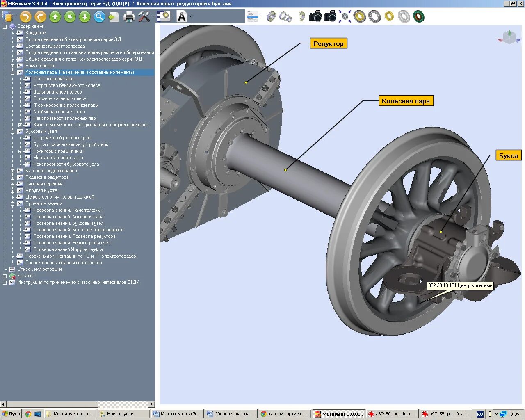Click the Редуктор callout label
The height and width of the screenshot is (420, 525).
[x=329, y=43]
